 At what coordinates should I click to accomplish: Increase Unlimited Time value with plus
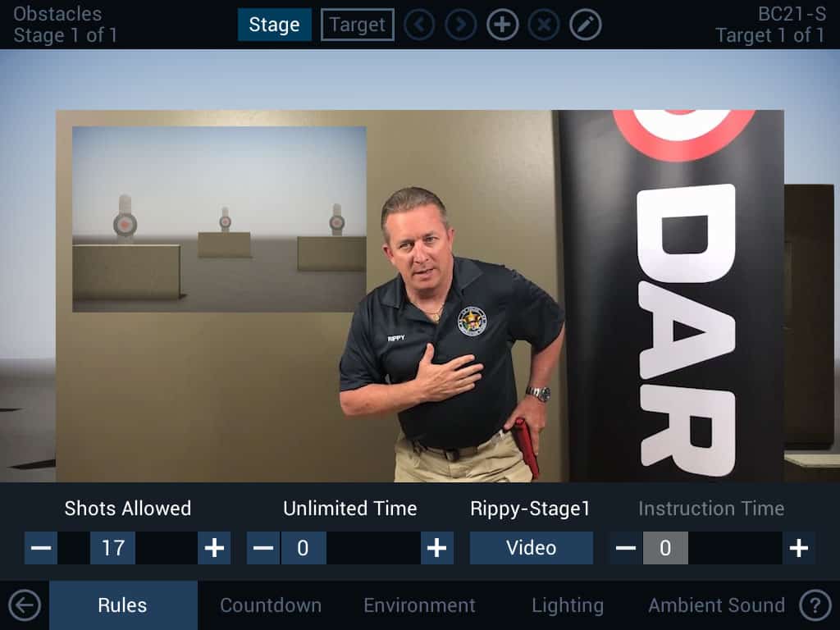pos(437,548)
